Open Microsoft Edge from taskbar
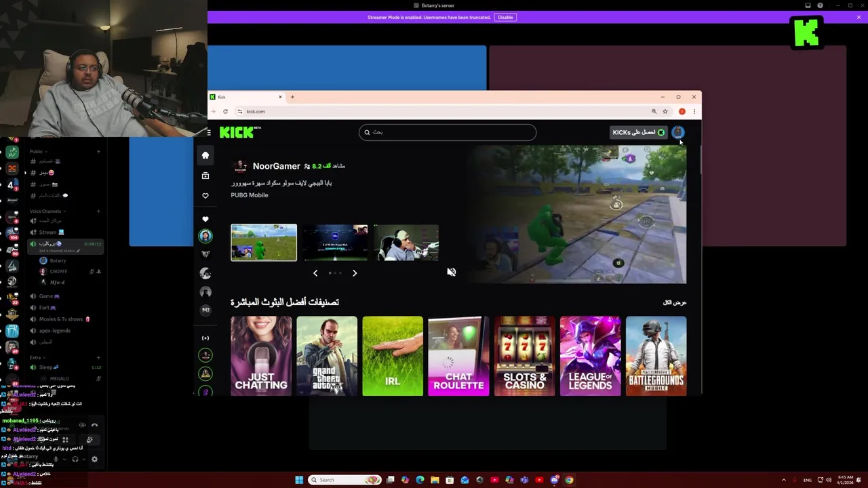 pos(420,480)
